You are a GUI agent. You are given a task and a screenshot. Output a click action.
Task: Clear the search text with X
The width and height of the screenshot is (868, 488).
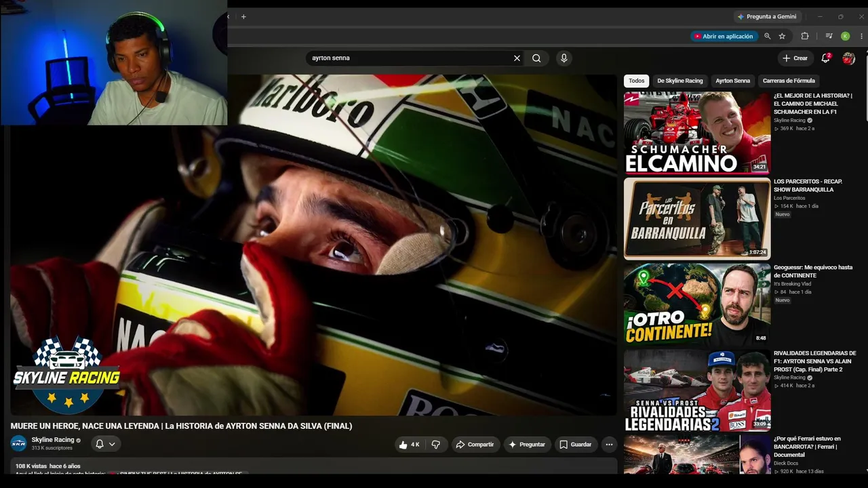tap(517, 58)
